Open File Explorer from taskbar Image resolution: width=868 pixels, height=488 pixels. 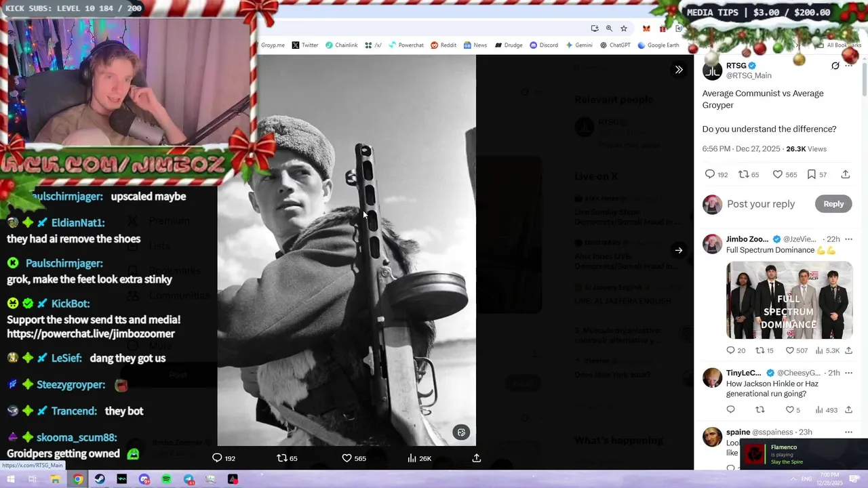[55, 479]
